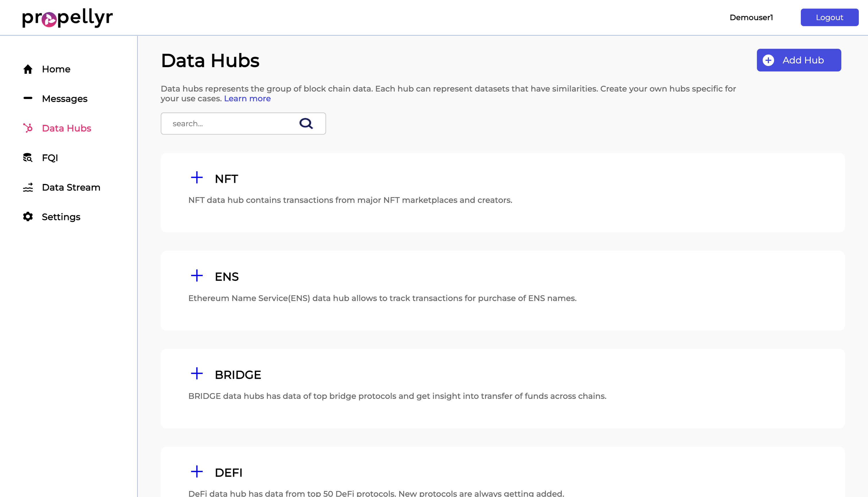868x497 pixels.
Task: Click the FQI database search icon
Action: 28,158
